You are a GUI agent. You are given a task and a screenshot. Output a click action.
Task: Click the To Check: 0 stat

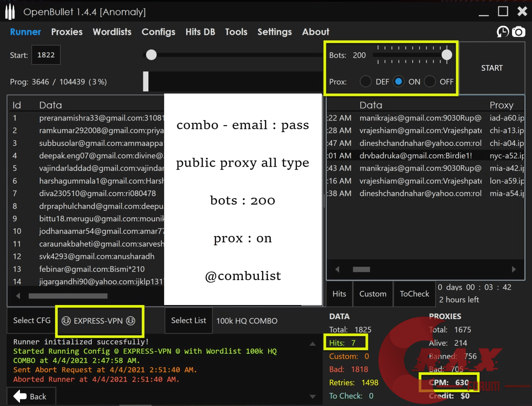click(351, 396)
